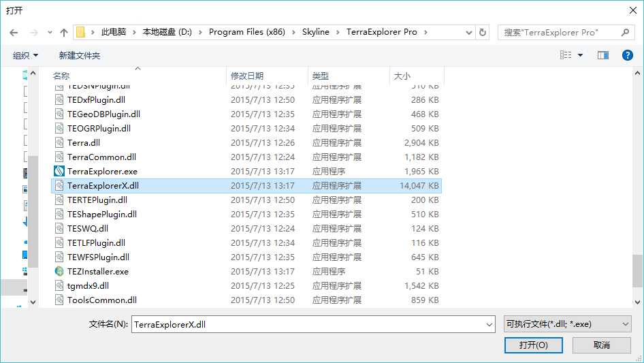Click the 取消 button
The height and width of the screenshot is (363, 644).
602,345
